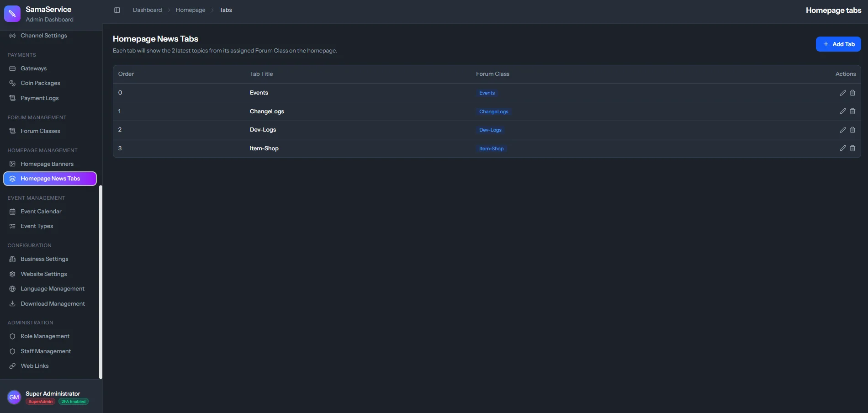Click the Web Links chain icon
This screenshot has height=413, width=868.
pyautogui.click(x=12, y=366)
